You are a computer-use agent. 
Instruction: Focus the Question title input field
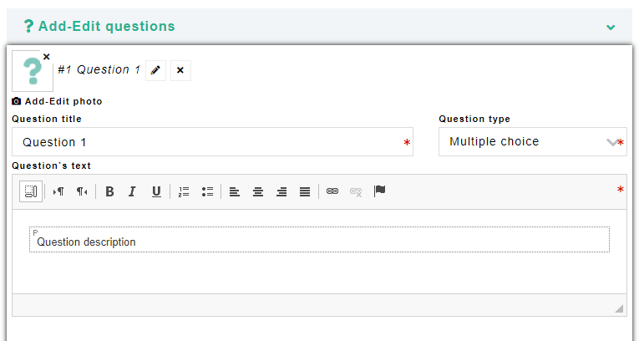[x=212, y=142]
